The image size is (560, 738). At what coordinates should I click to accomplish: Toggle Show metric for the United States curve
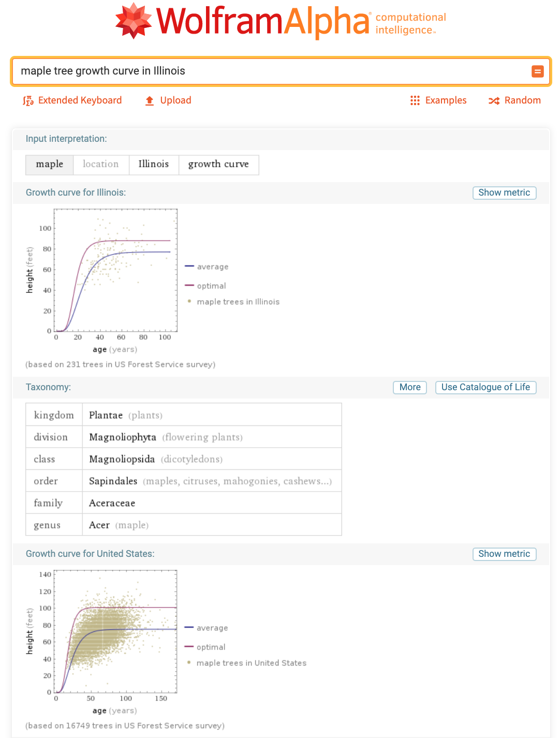(504, 554)
